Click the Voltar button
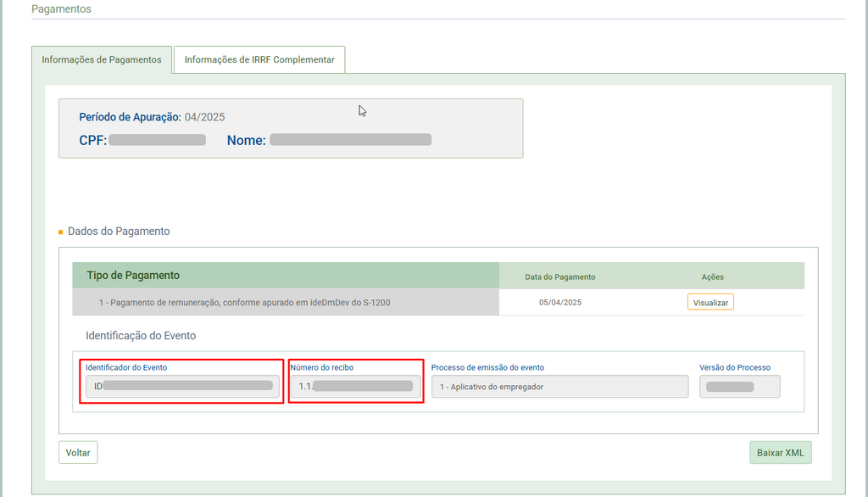Viewport: 868px width, 497px height. pyautogui.click(x=78, y=453)
